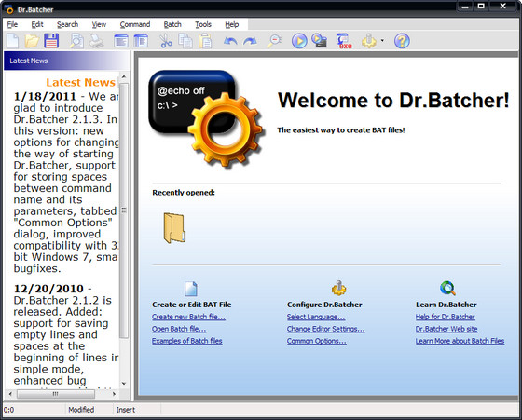522x420 pixels.
Task: Switch to the second editor mode icon
Action: click(141, 41)
